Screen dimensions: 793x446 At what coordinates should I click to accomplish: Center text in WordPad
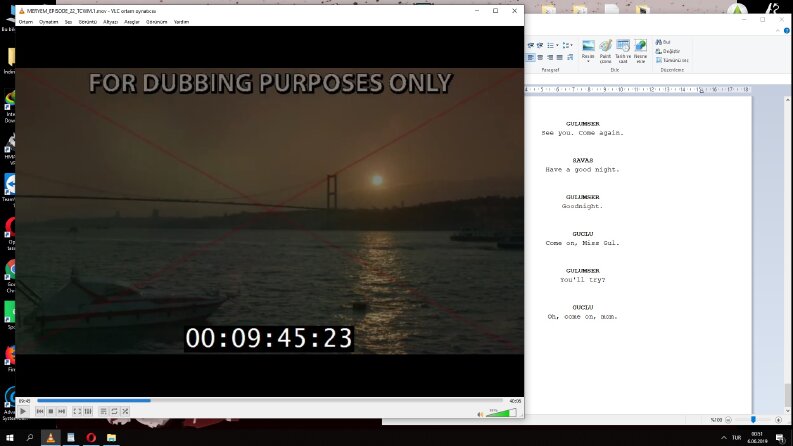(540, 58)
